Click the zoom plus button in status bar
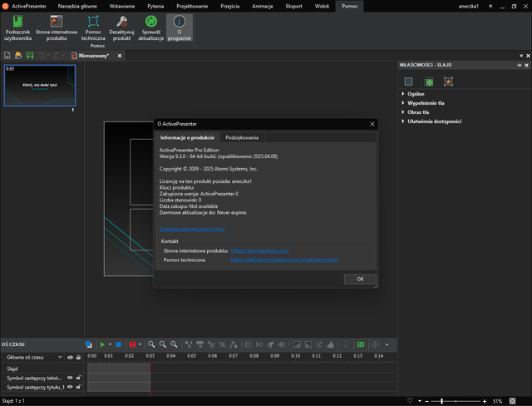This screenshot has width=532, height=406. [485, 401]
